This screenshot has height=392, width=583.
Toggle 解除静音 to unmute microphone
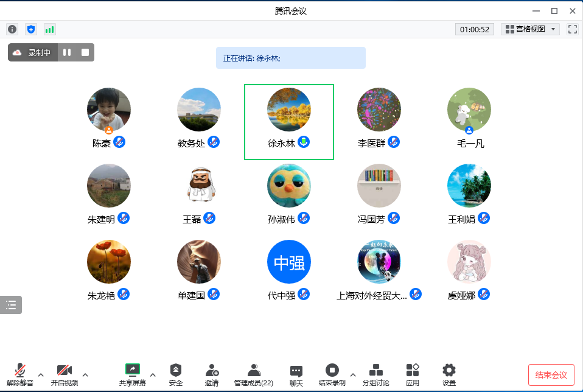pos(20,374)
